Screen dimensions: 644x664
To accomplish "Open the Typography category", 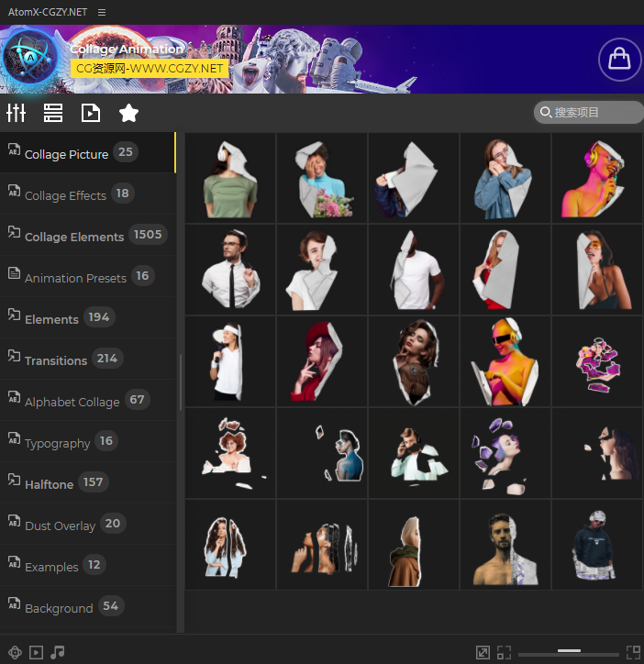I will coord(88,441).
